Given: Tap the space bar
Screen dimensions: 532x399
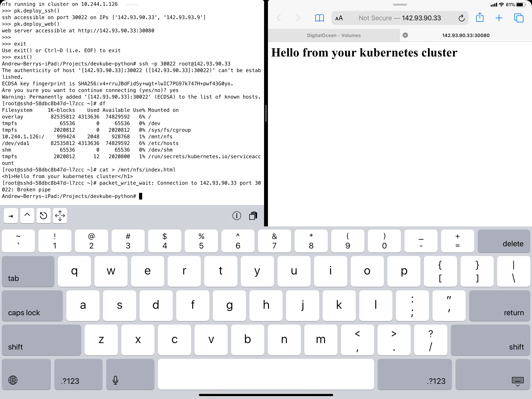Looking at the screenshot, I should coord(266,374).
